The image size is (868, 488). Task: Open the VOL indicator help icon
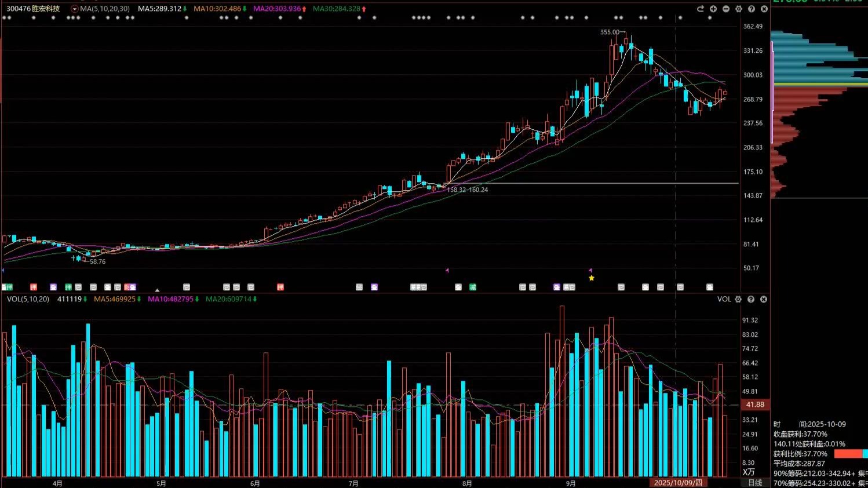pos(750,299)
